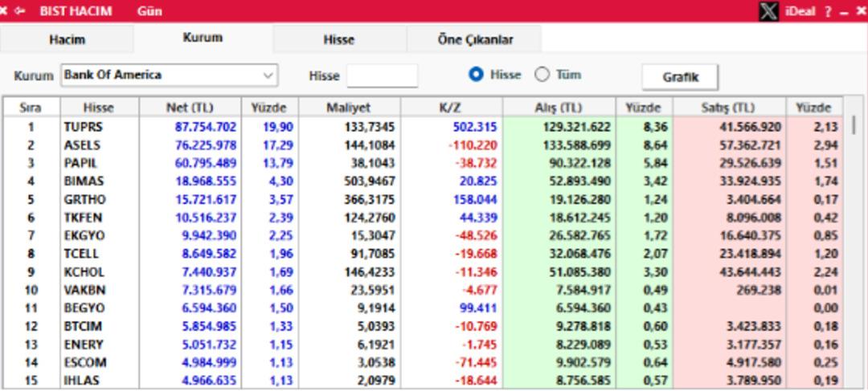Sort by the Net (TL) column header

click(x=190, y=108)
